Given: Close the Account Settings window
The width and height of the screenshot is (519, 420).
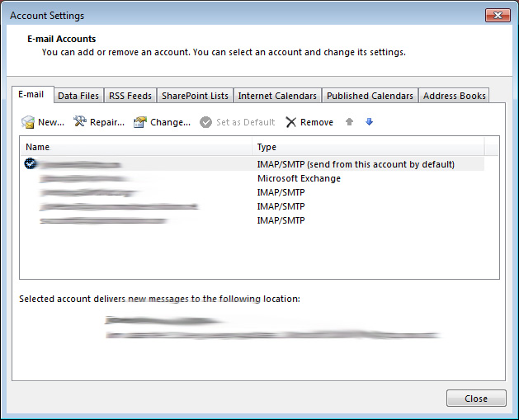Looking at the screenshot, I should pyautogui.click(x=498, y=15).
